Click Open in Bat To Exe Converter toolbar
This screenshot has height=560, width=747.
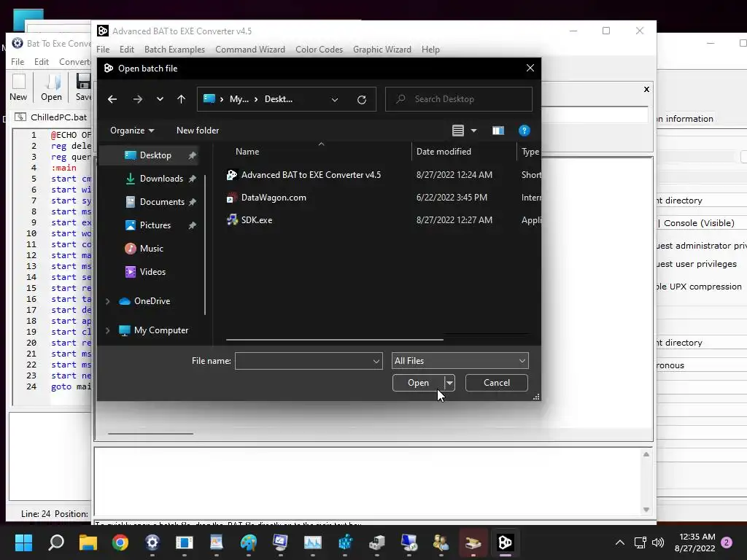tap(52, 87)
